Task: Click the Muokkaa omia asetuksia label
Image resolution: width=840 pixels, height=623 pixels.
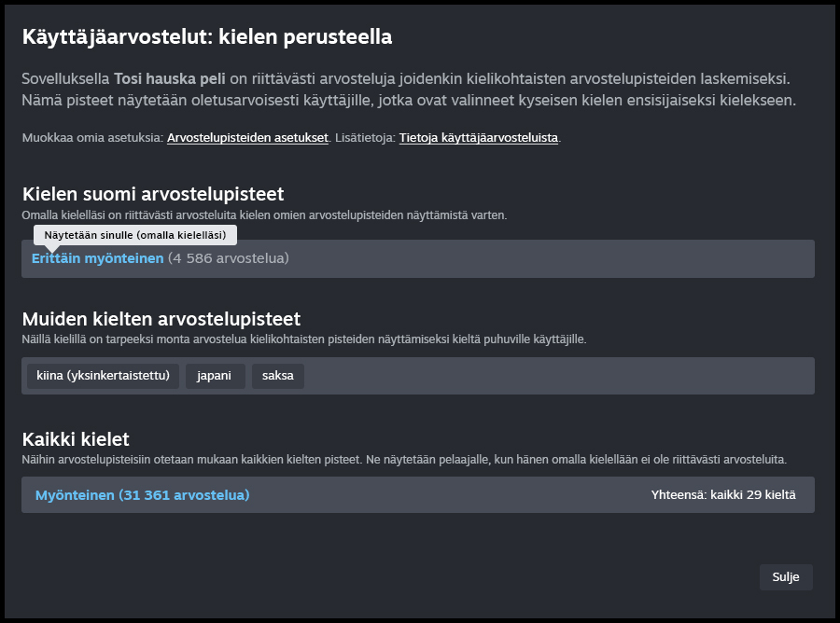Action: (91, 138)
